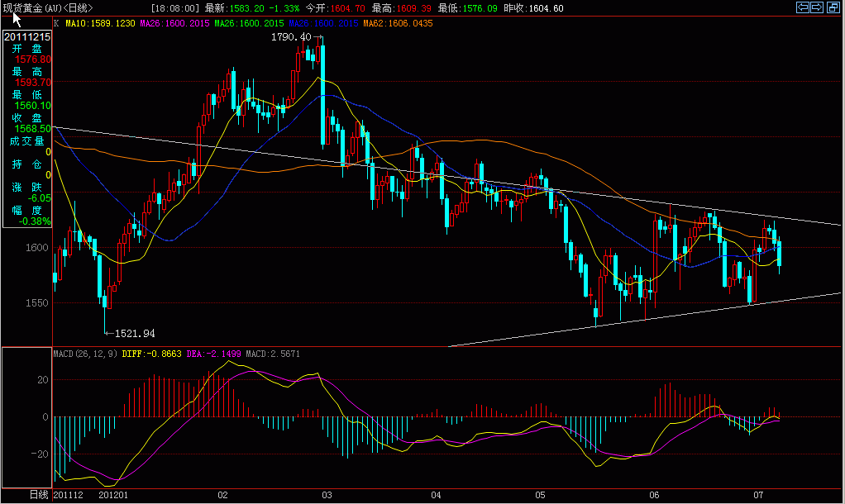The image size is (845, 504).
Task: Click the DEA:-2.1499 value
Action: (213, 354)
